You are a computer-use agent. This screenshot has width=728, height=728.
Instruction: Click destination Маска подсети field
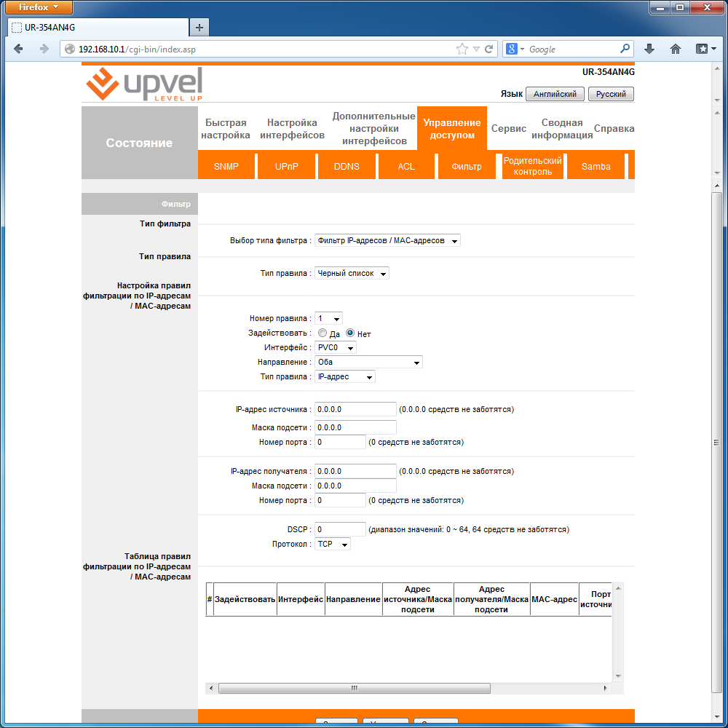[x=355, y=486]
